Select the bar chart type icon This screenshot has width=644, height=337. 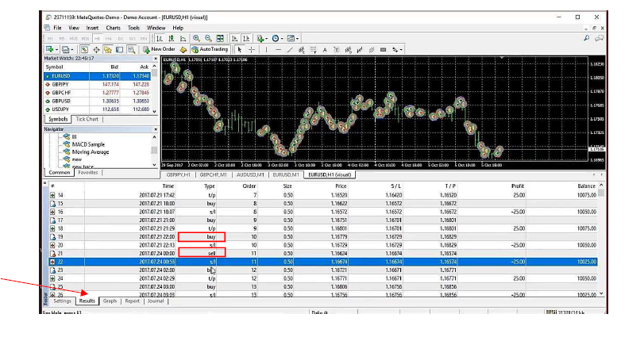160,39
